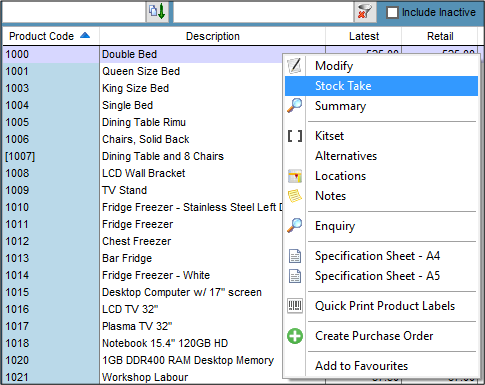Viewport: 485px width, 385px height.
Task: Select the King Size Bed row
Action: 142,88
